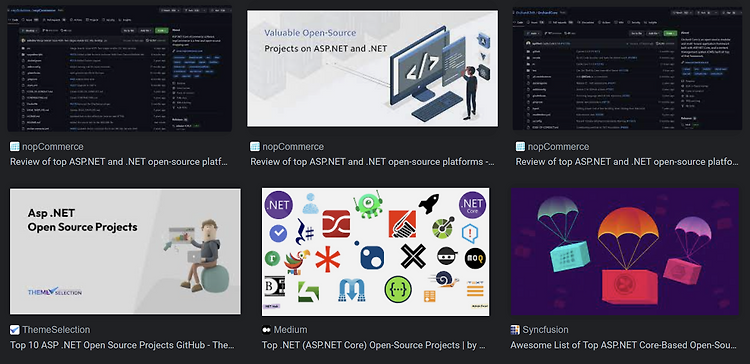Open 'Top .NET (ASP.NET Core) Open-Source Projects' title
750x364 pixels.
coord(374,345)
